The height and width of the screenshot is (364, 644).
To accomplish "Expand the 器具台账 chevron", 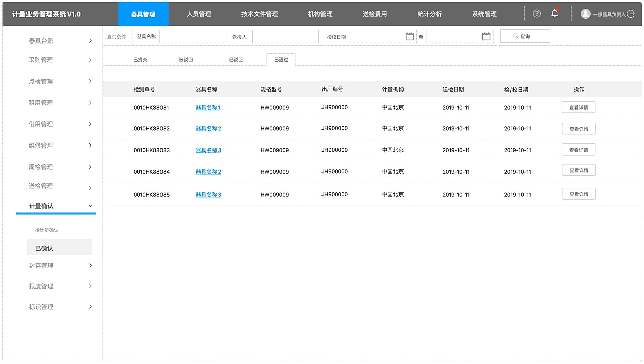I will [x=90, y=41].
